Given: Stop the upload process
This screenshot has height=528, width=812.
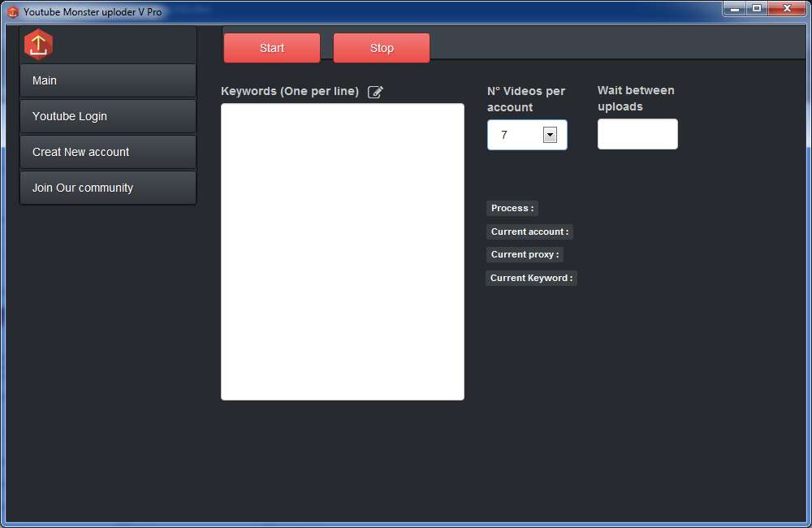Looking at the screenshot, I should [382, 48].
